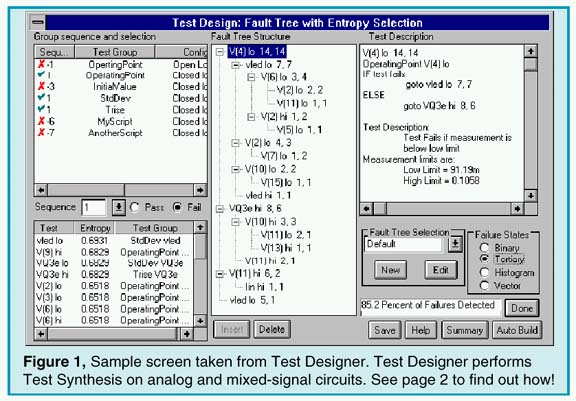Viewport: 576px width, 401px height.
Task: Collapse the vled lo 7, 7 node
Action: (235, 65)
